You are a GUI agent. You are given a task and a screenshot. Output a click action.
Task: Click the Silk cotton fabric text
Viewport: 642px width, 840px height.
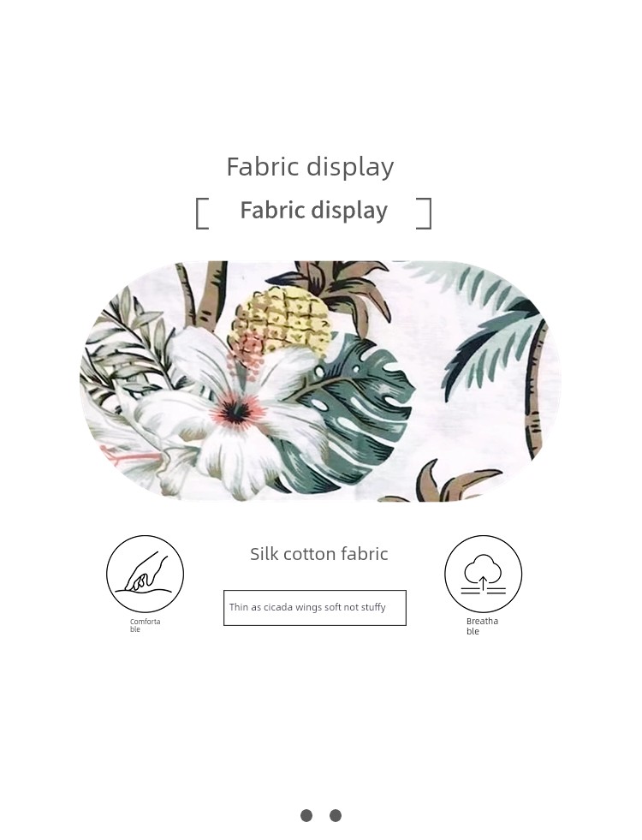point(319,553)
